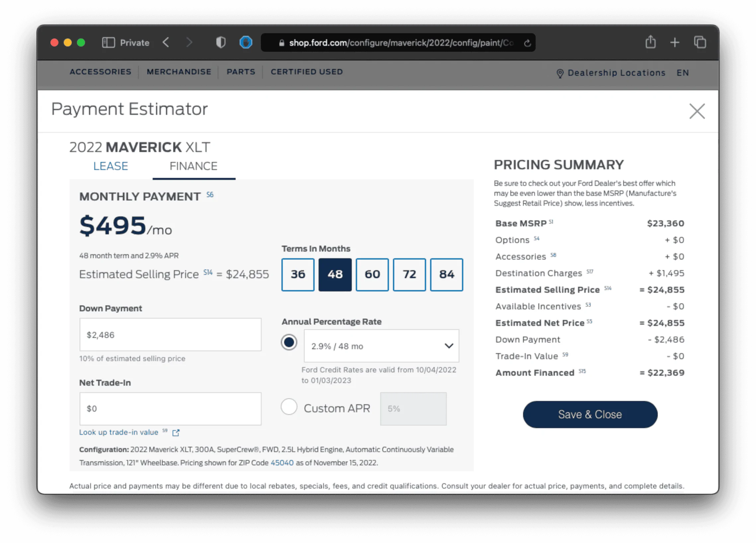Click the S4 footnote next to Options

[x=536, y=238]
